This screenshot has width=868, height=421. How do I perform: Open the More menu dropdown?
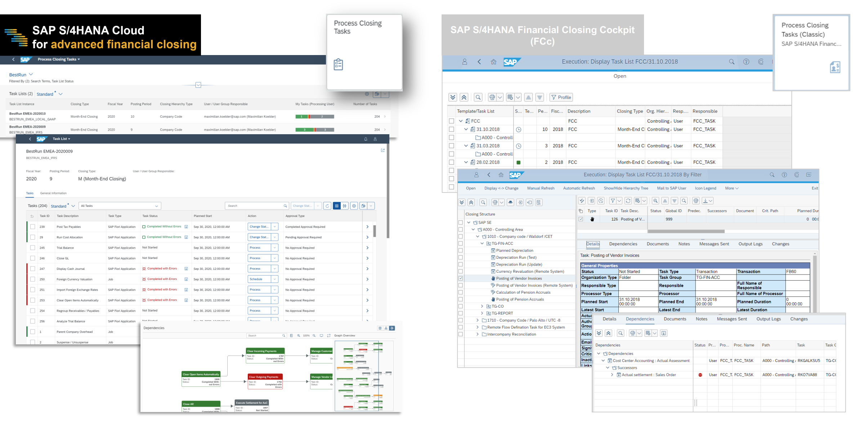(x=731, y=188)
